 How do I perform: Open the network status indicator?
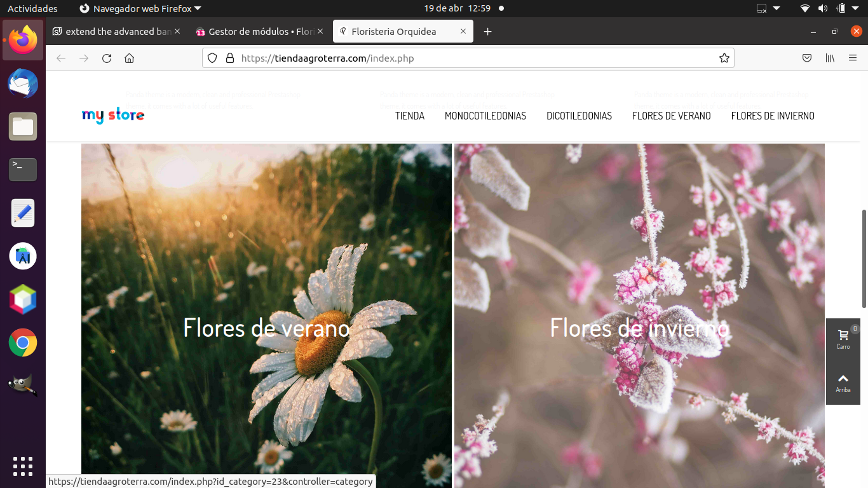coord(805,8)
